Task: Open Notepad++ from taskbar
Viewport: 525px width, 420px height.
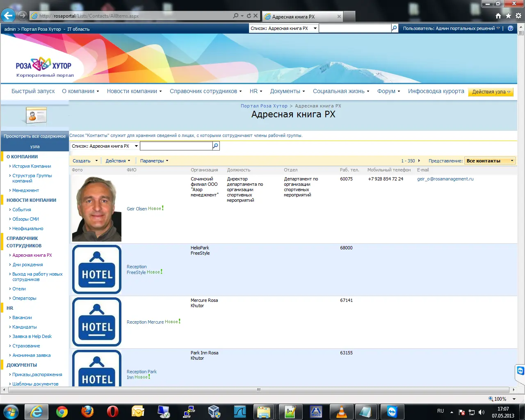Action: tap(290, 411)
